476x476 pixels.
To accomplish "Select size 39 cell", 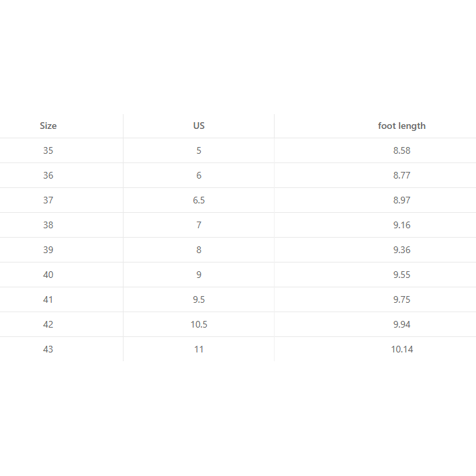I will pos(48,250).
